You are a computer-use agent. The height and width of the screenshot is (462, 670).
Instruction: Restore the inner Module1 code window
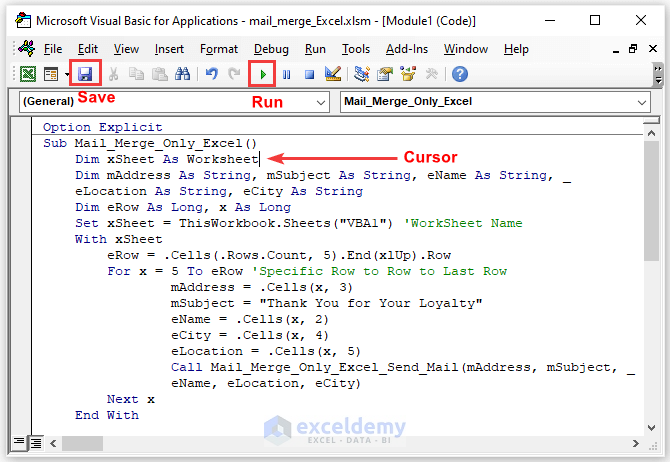(x=633, y=49)
